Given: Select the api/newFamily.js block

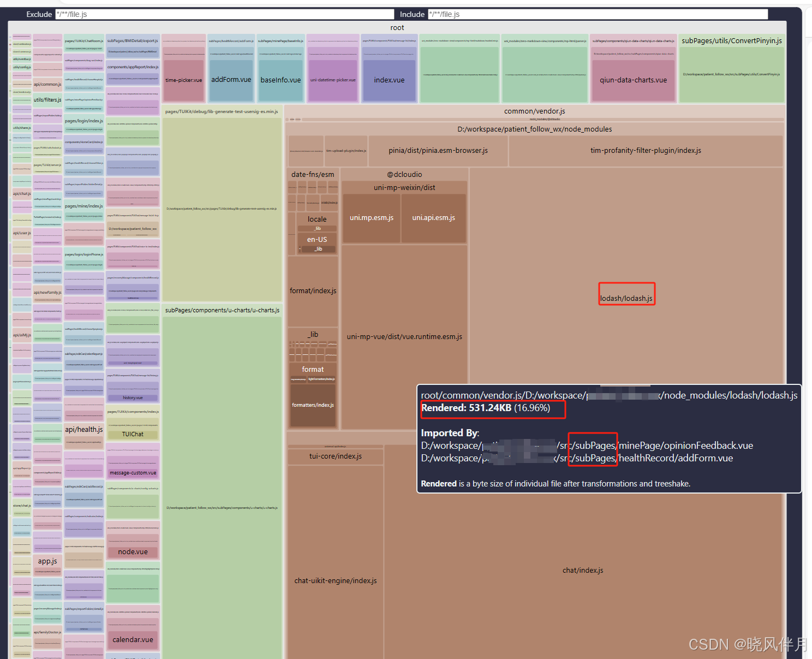Looking at the screenshot, I should coord(47,293).
